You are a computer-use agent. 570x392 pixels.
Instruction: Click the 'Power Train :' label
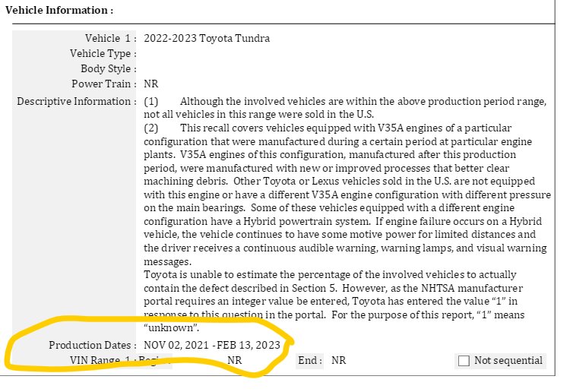(x=104, y=84)
